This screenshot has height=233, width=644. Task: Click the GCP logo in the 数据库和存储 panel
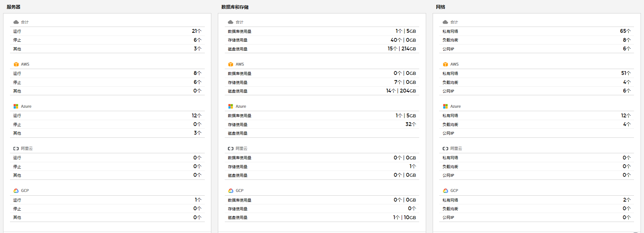231,191
